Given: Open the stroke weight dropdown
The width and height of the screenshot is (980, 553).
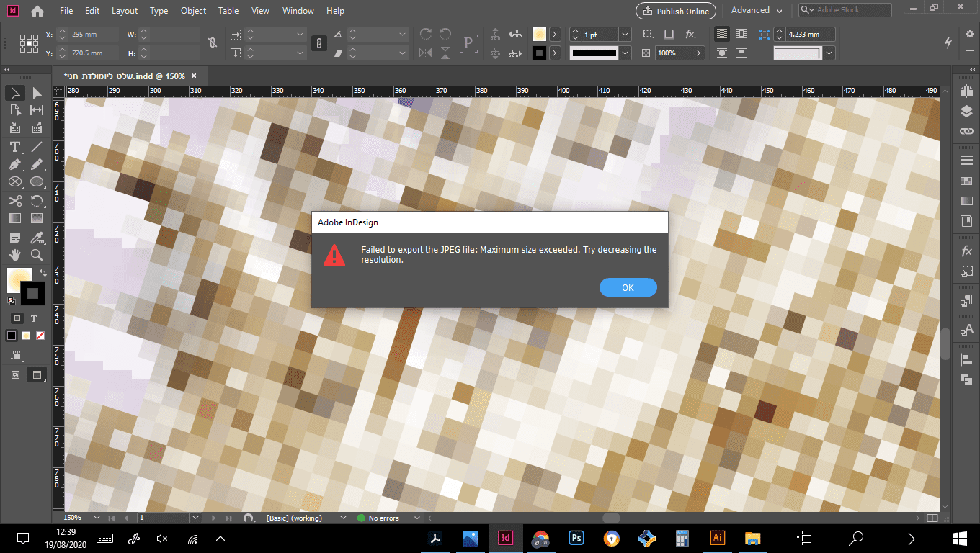Looking at the screenshot, I should (x=625, y=35).
